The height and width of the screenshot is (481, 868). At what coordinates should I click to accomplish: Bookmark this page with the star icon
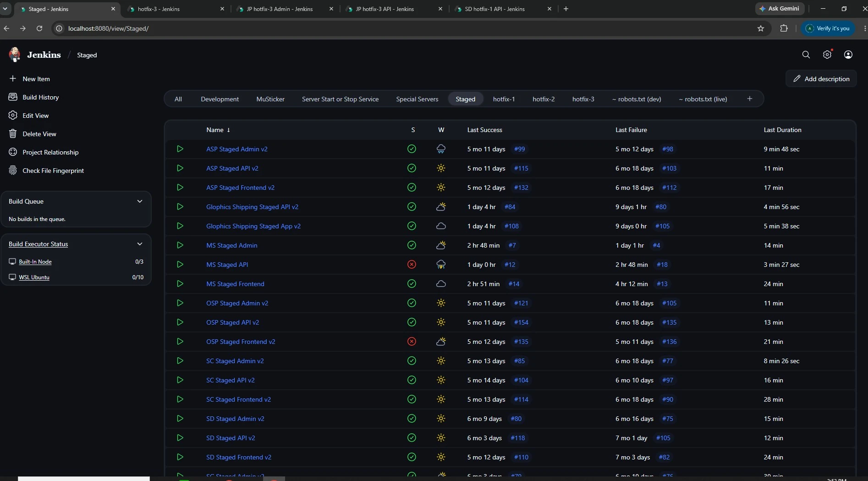761,28
